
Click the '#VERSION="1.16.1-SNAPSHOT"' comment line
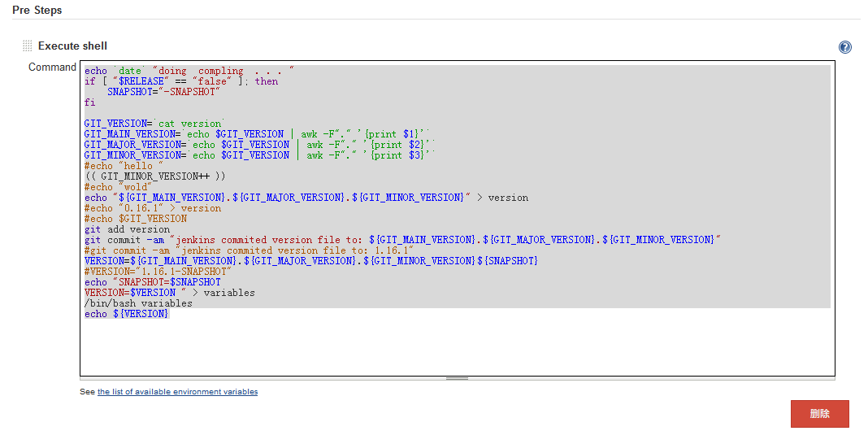pos(158,272)
